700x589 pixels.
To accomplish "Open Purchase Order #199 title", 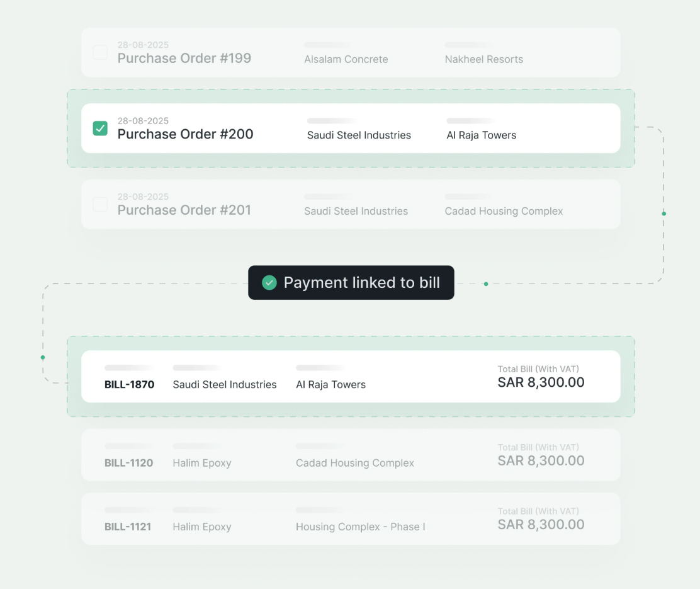I will click(x=184, y=59).
